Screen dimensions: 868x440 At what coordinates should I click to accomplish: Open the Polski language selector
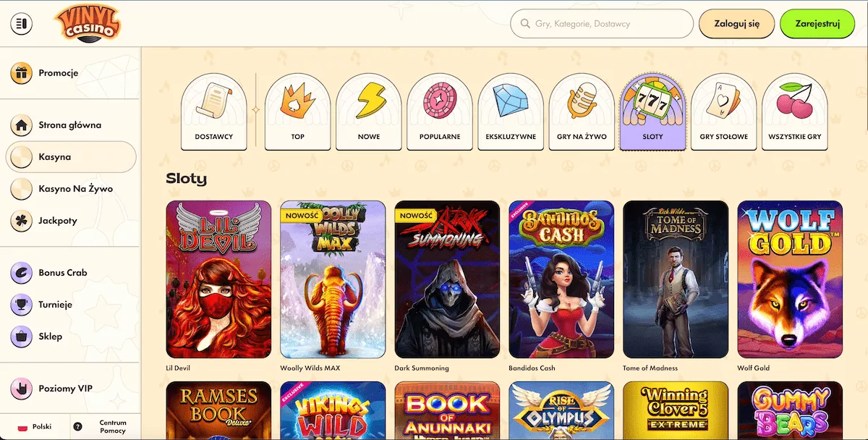point(35,427)
